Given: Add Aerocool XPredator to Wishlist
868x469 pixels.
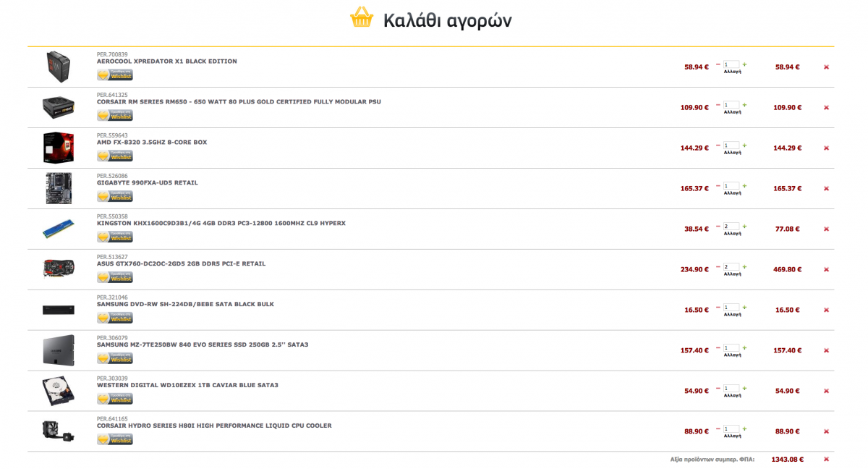Looking at the screenshot, I should pyautogui.click(x=115, y=75).
